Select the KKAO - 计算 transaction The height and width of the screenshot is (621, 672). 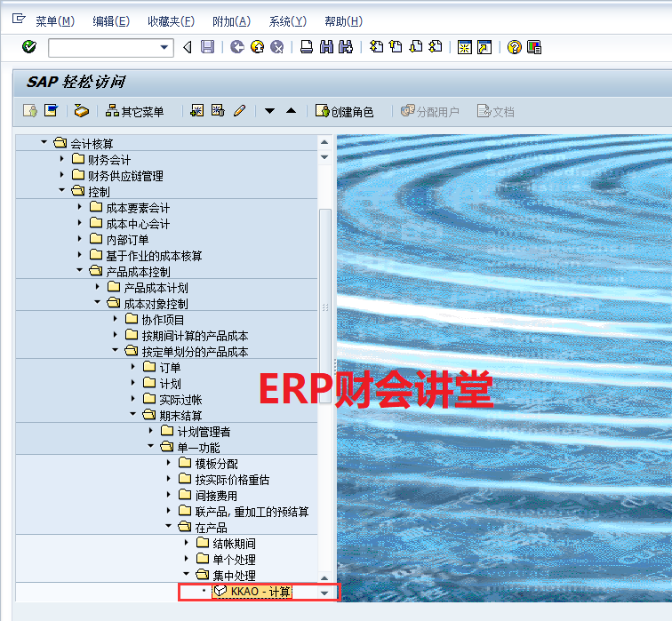click(x=260, y=591)
